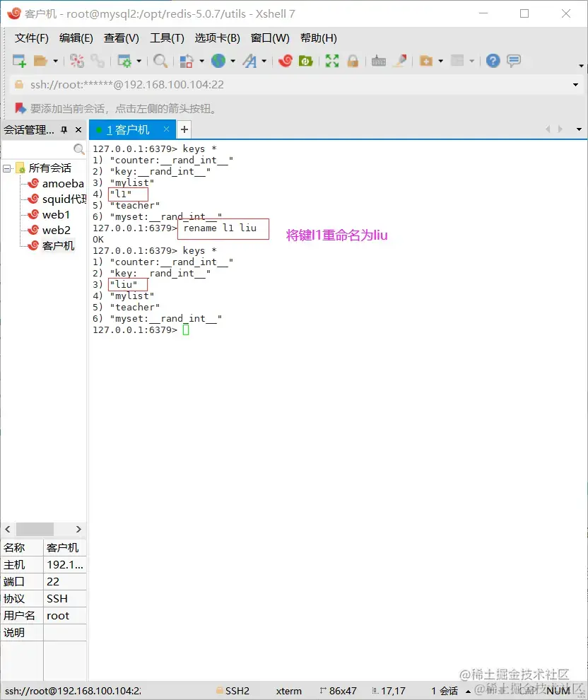Open the 文件(F) menu
588x700 pixels.
coord(31,38)
